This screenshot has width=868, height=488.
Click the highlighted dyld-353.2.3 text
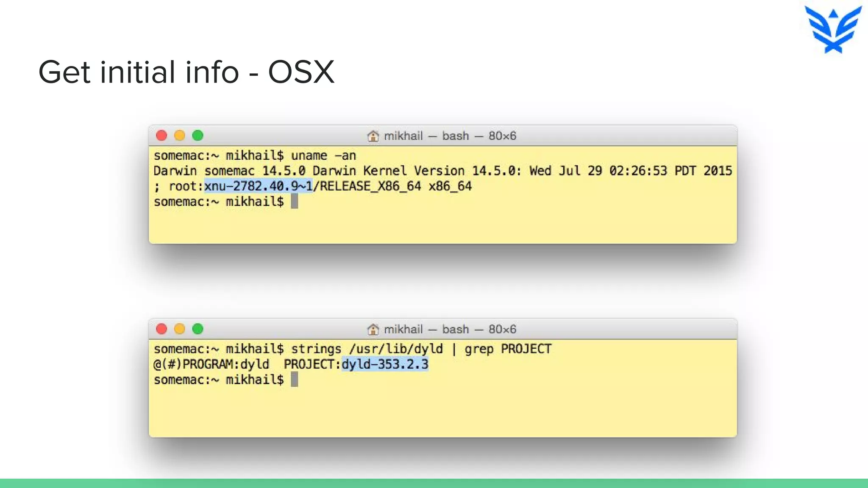pyautogui.click(x=385, y=364)
